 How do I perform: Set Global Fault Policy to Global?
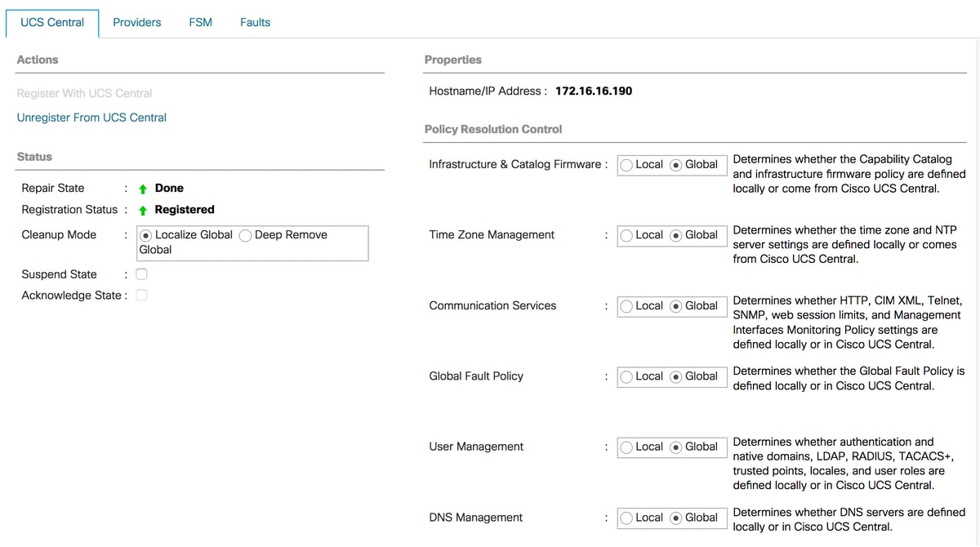pos(676,376)
